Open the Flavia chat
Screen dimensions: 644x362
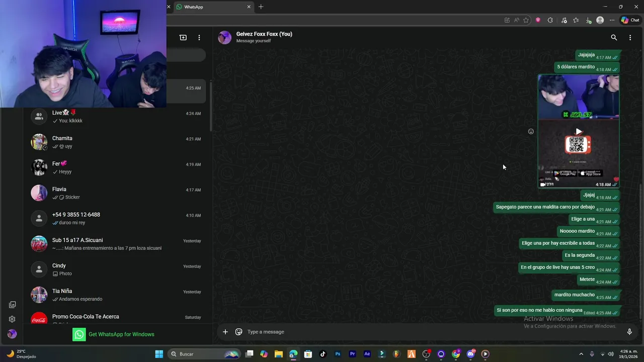[116, 193]
